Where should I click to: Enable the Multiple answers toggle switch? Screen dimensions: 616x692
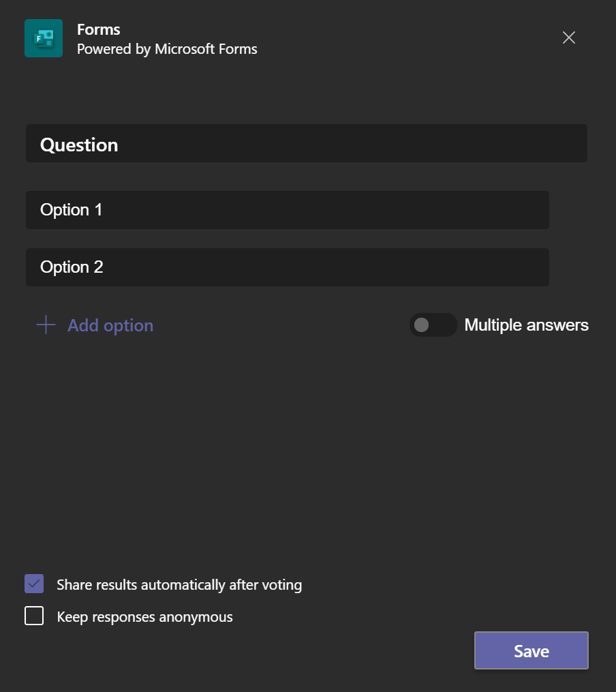pos(433,325)
